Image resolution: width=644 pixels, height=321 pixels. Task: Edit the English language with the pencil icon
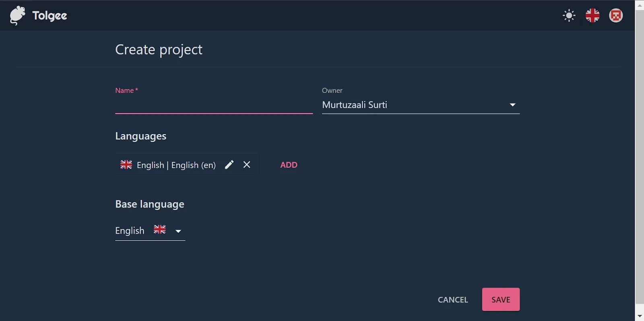coord(229,165)
